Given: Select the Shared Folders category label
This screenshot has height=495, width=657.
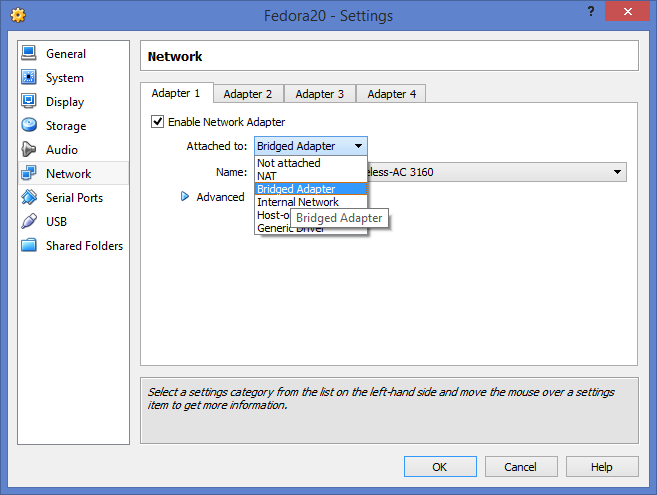Looking at the screenshot, I should [85, 246].
